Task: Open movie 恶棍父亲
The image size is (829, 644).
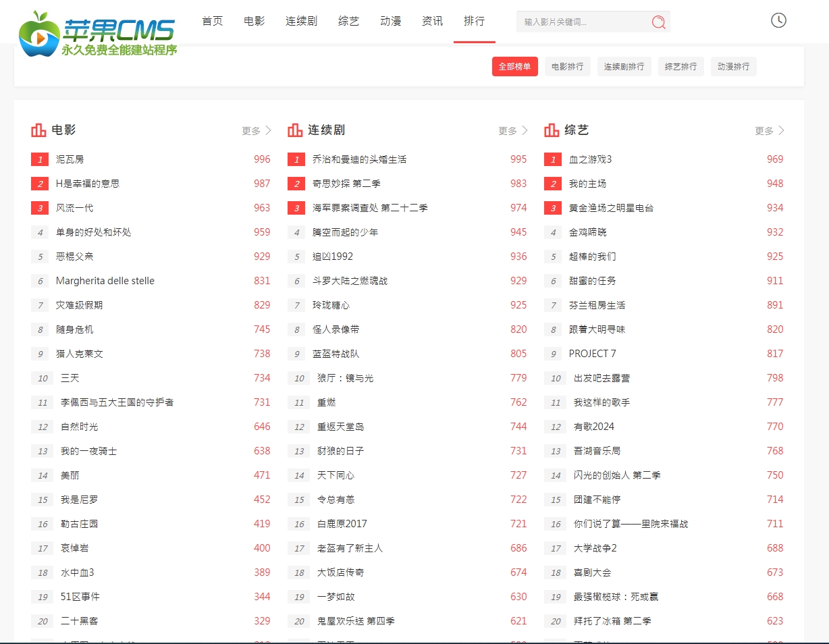Action: tap(75, 257)
